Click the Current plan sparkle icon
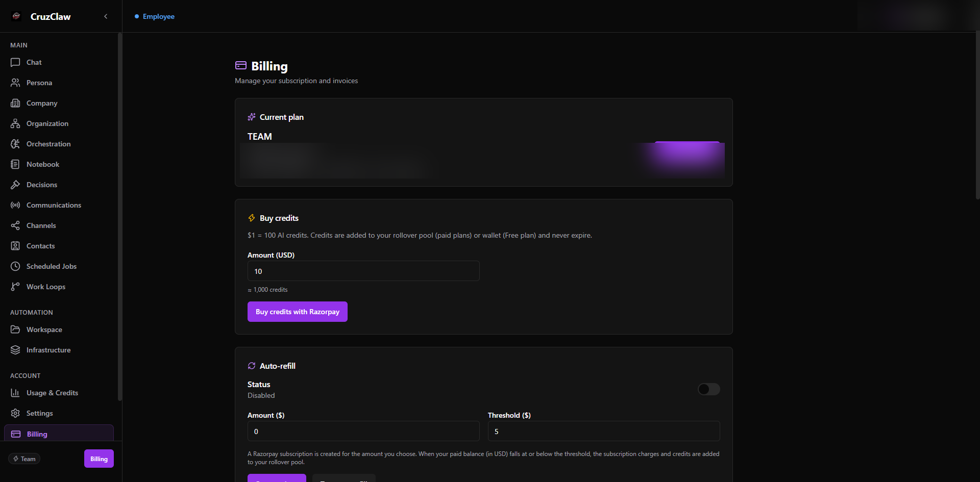Viewport: 980px width, 482px height. (252, 117)
